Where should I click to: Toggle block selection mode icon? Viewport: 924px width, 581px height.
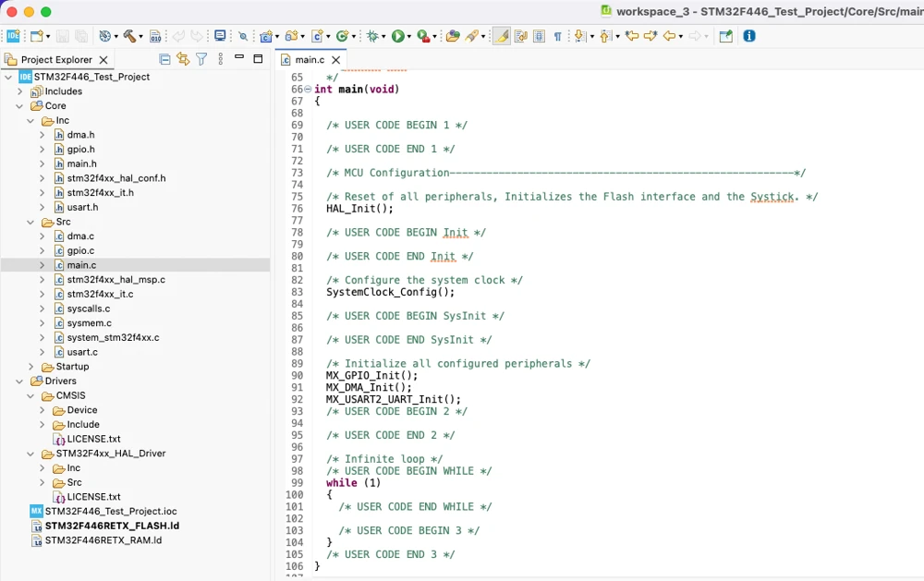pos(540,36)
